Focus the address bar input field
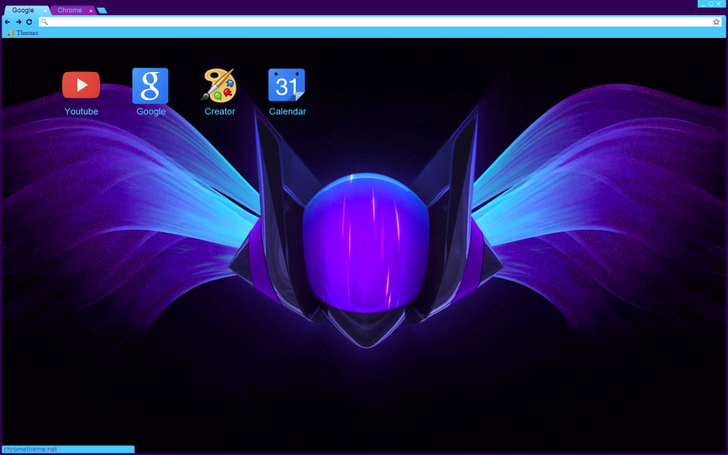The width and height of the screenshot is (728, 455). [x=380, y=22]
